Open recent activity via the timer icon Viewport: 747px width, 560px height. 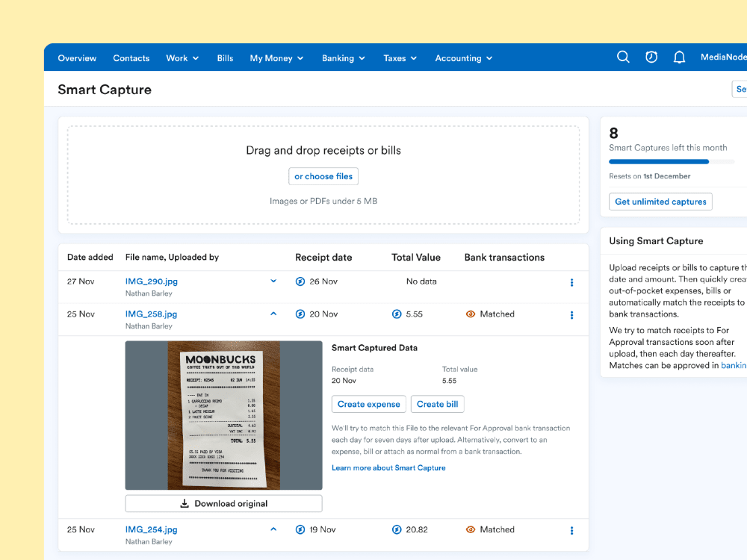(x=651, y=57)
